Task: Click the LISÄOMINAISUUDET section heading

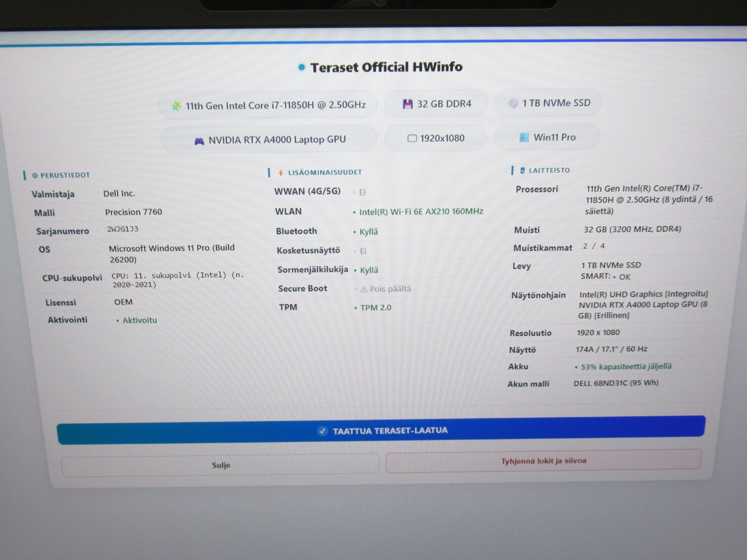Action: [325, 172]
